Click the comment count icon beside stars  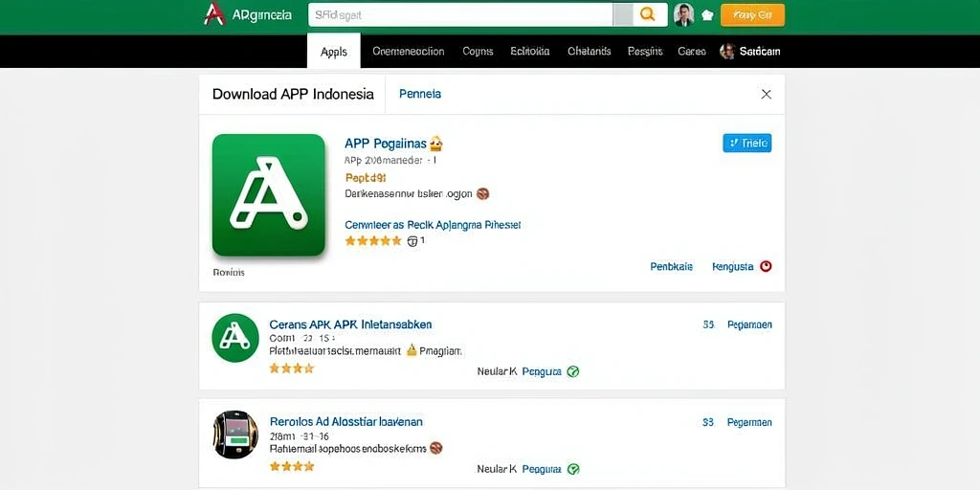(x=412, y=241)
